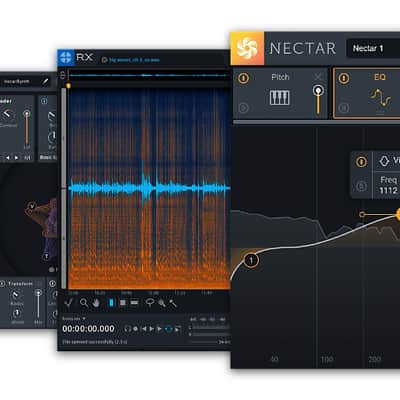Click the playhead marker above the spectrogram

(x=68, y=86)
